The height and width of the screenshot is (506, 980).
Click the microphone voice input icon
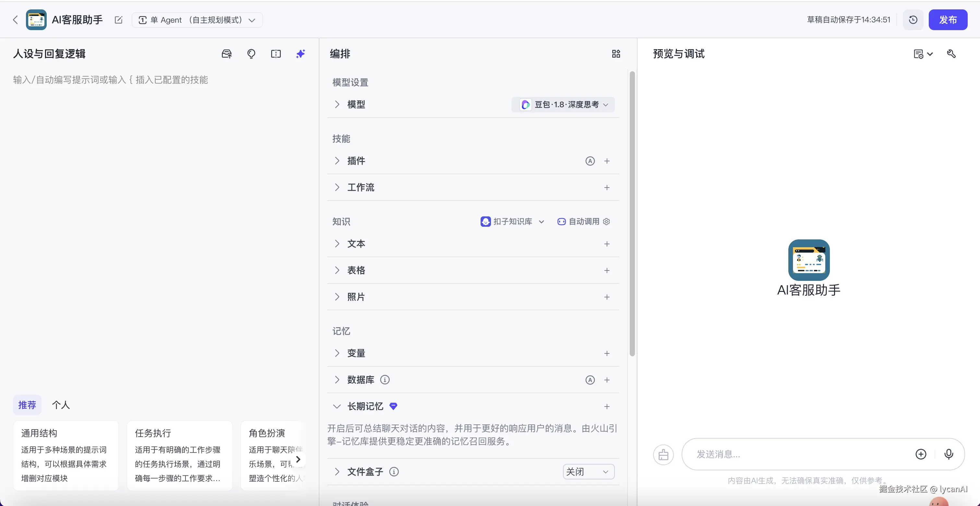tap(949, 454)
